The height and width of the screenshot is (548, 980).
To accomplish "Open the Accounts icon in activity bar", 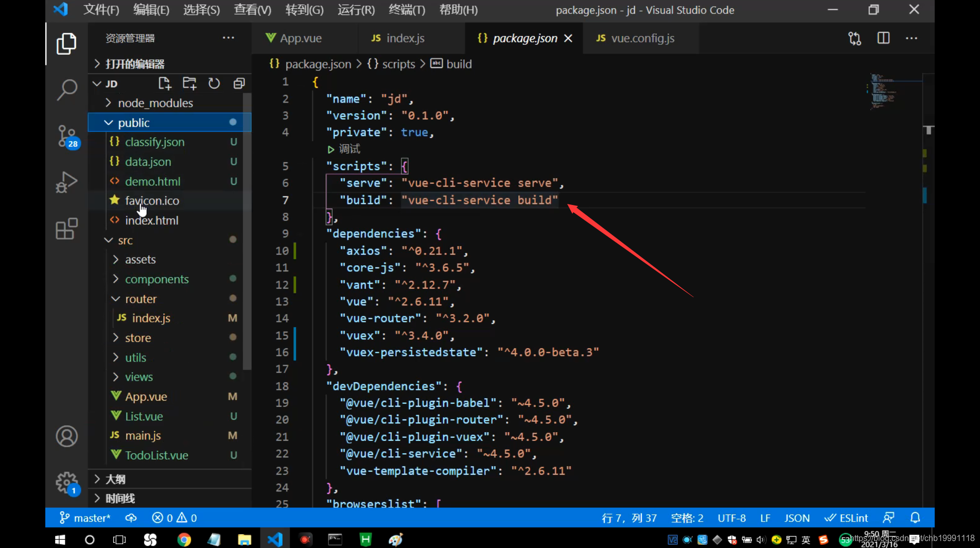I will [x=66, y=436].
